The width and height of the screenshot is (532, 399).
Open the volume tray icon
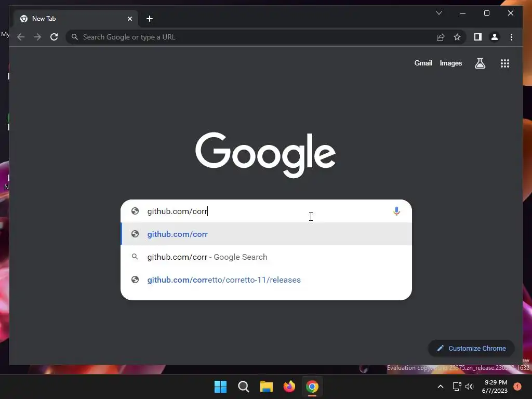469,387
